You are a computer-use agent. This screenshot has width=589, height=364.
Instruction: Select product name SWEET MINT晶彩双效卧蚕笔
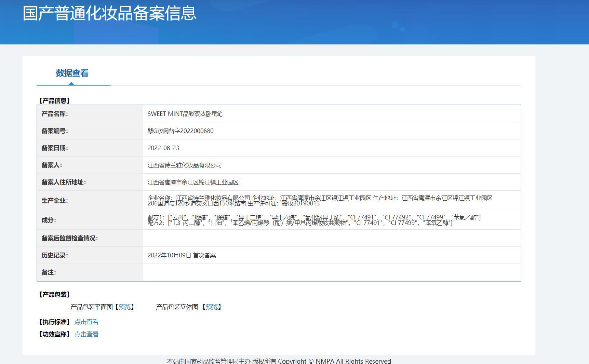(x=185, y=114)
